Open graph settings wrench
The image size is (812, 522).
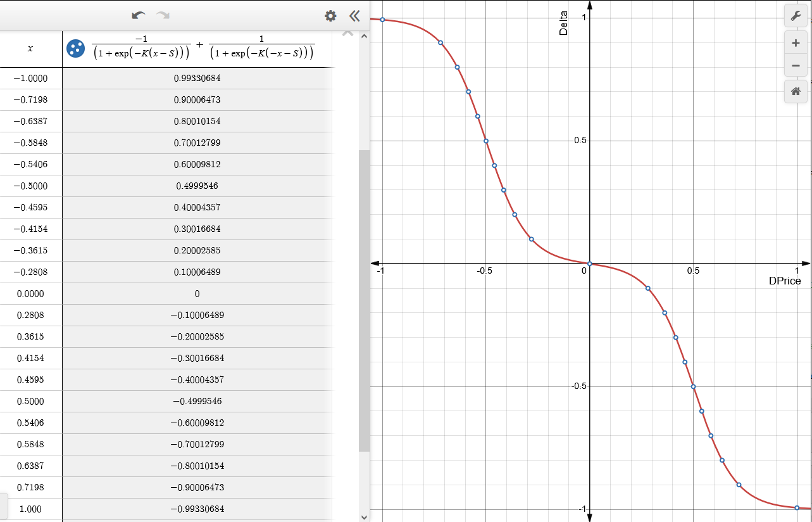796,16
